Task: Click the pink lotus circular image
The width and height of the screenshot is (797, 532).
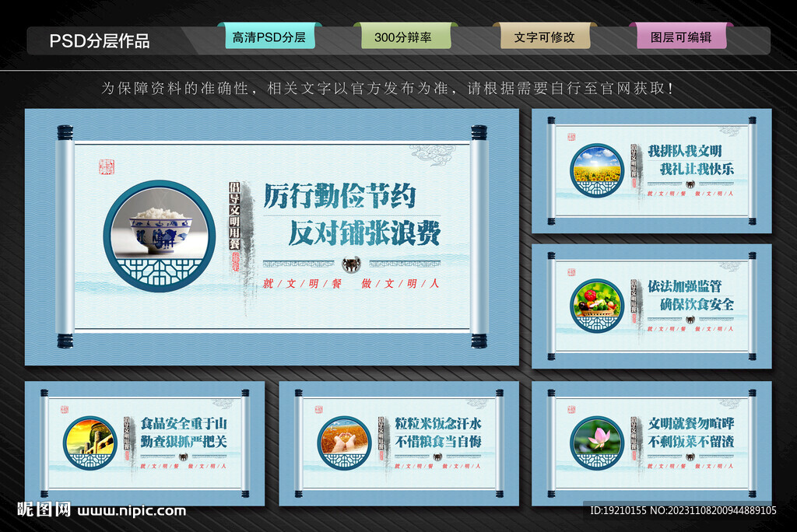Action: [597, 443]
